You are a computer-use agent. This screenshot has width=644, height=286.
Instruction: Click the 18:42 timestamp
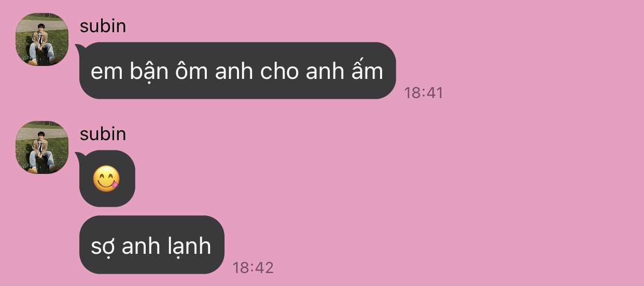(253, 268)
